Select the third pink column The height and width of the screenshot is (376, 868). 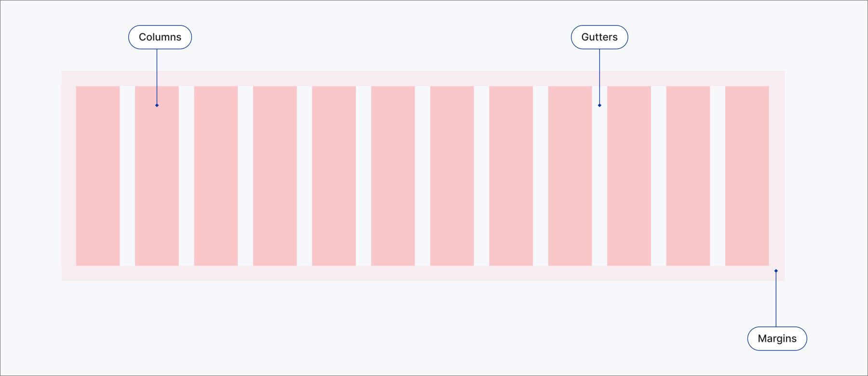point(216,176)
